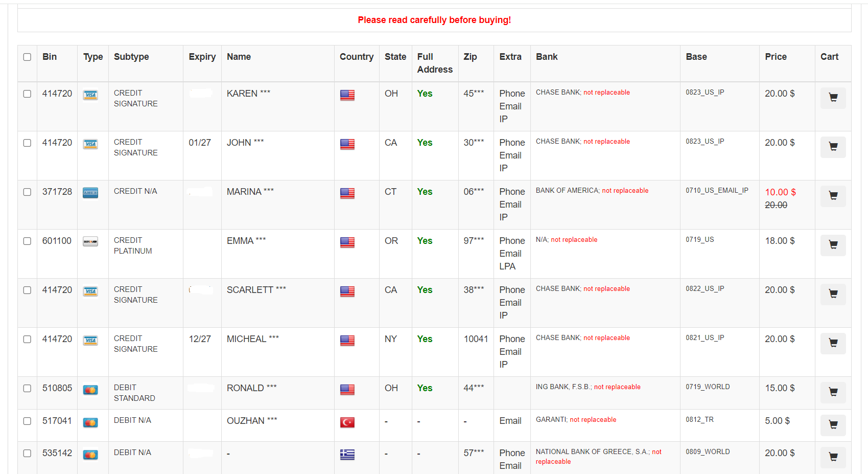Screen dimensions: 868x474
Task: Click the US flag in the SCARLETT row
Action: point(347,291)
